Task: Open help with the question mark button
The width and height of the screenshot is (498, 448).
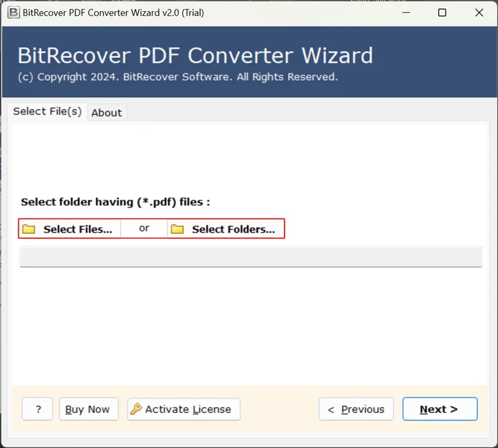Action: pos(37,409)
